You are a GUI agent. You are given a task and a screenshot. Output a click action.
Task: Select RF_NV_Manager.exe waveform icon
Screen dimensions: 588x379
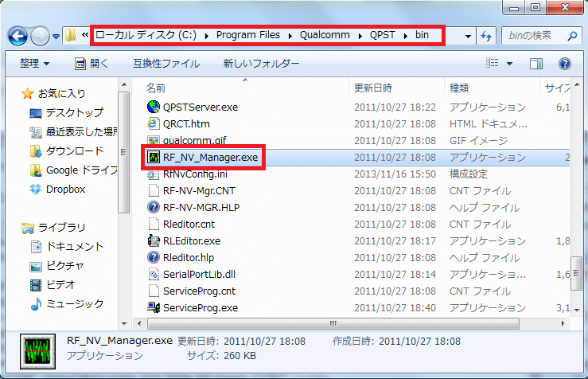click(x=154, y=157)
